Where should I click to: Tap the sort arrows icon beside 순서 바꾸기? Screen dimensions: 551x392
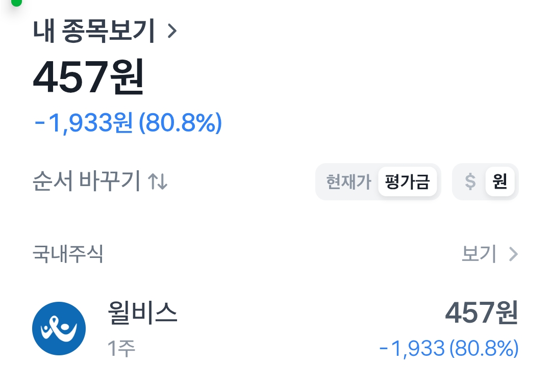pyautogui.click(x=158, y=181)
